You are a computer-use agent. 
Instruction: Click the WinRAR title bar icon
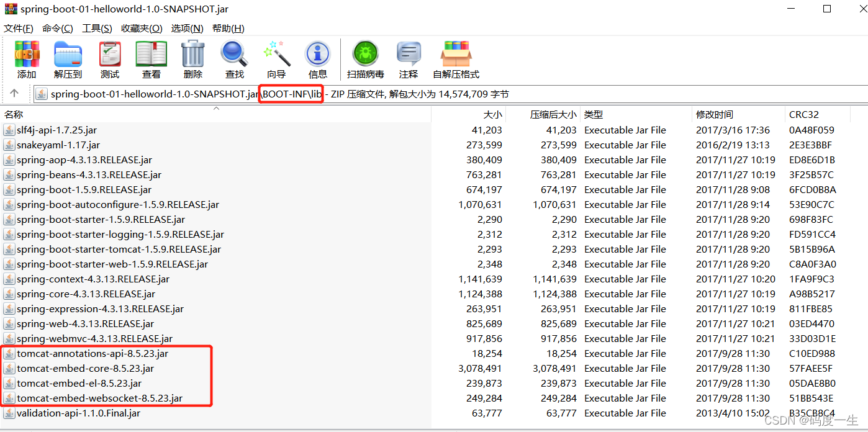[11, 9]
